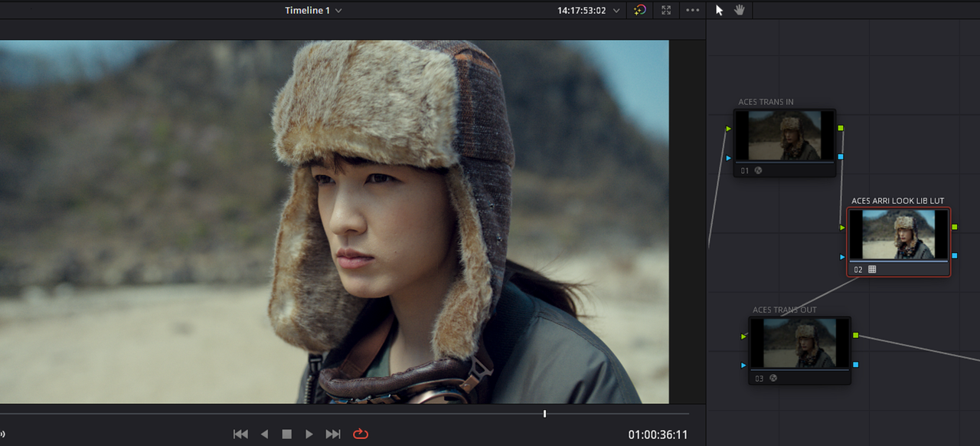Toggle loop playback
Image resolution: width=980 pixels, height=446 pixels.
click(361, 435)
